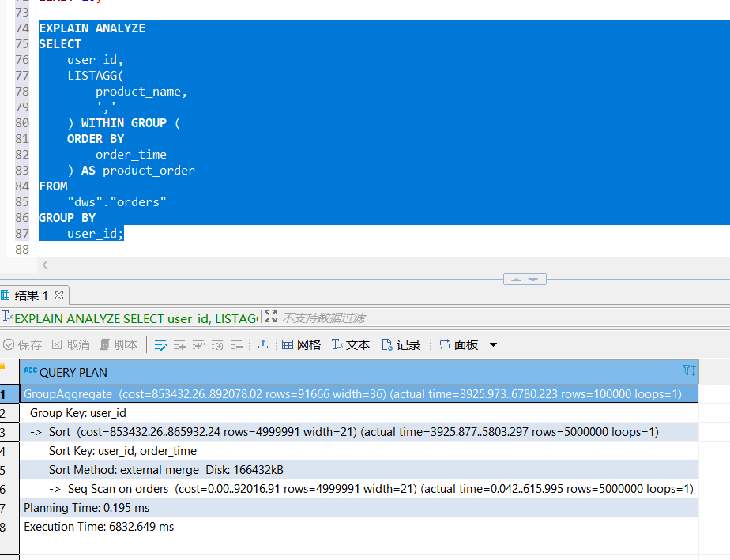This screenshot has height=560, width=730.
Task: Click the 面板 panels button
Action: (x=459, y=344)
